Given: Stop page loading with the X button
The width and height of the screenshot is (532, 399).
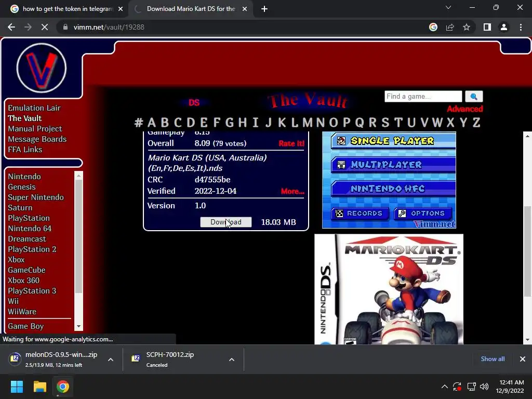Looking at the screenshot, I should pyautogui.click(x=45, y=27).
